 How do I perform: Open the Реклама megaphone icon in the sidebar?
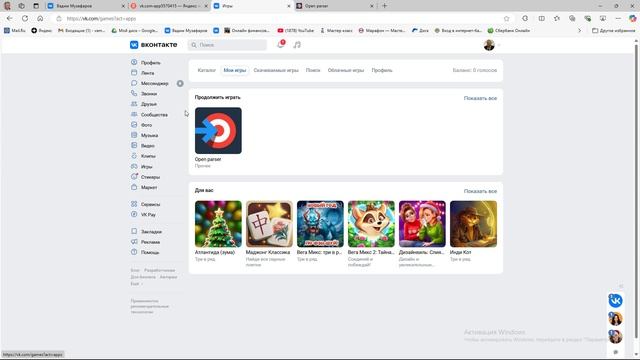(134, 242)
